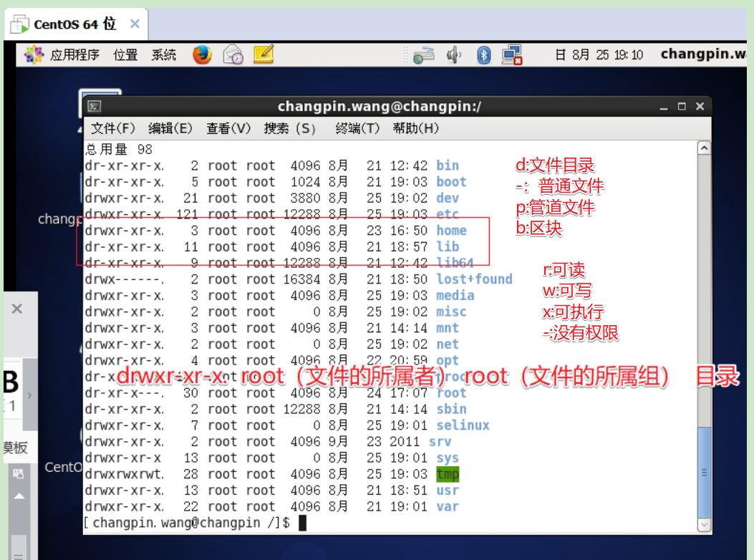
Task: Click the 'sys' directory name
Action: pos(448,458)
